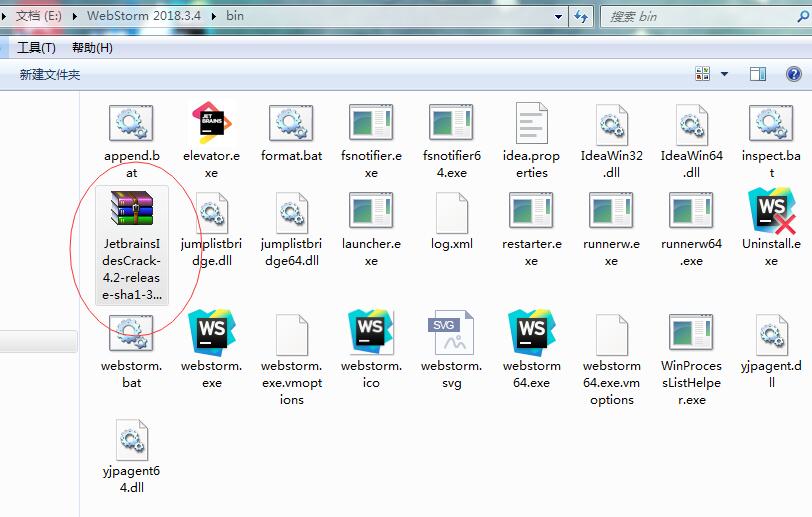Select the inspect.bat file icon

[x=771, y=123]
